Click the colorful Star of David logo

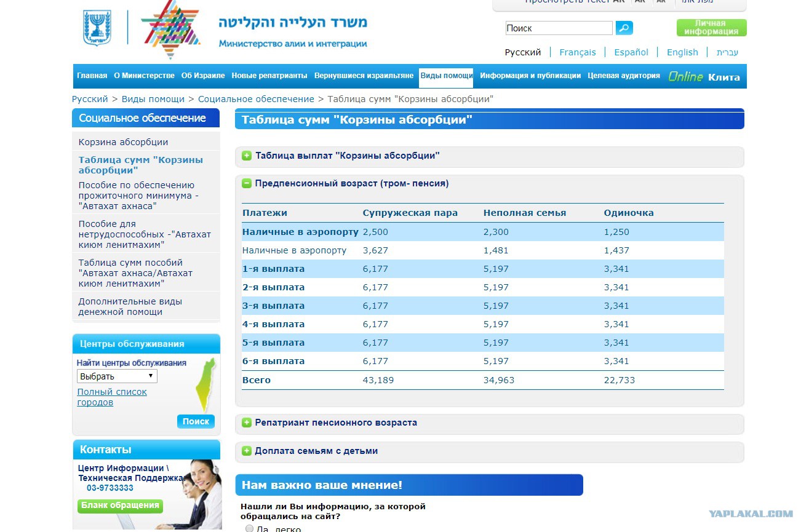(170, 29)
